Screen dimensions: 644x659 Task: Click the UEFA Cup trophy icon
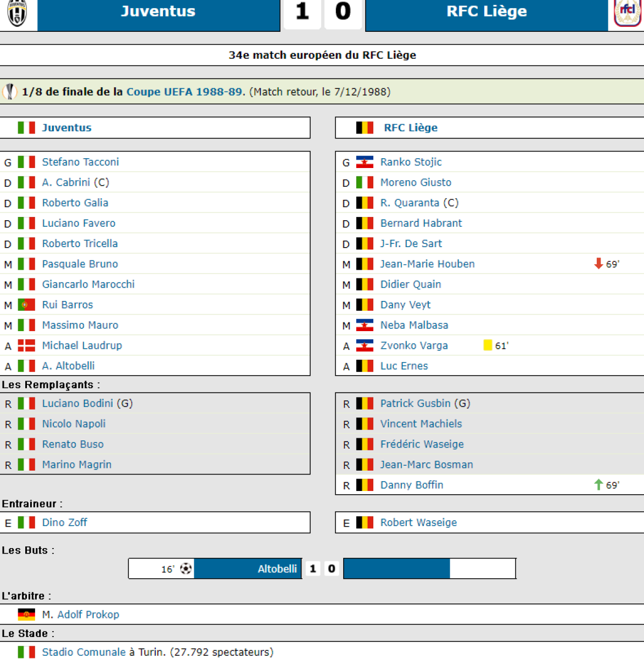click(10, 92)
